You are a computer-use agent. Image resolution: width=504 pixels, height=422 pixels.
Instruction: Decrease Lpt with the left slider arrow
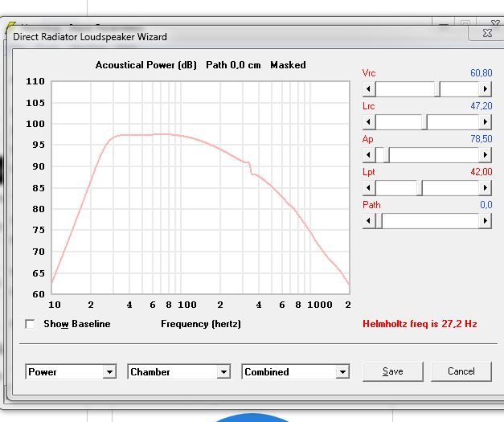(369, 188)
